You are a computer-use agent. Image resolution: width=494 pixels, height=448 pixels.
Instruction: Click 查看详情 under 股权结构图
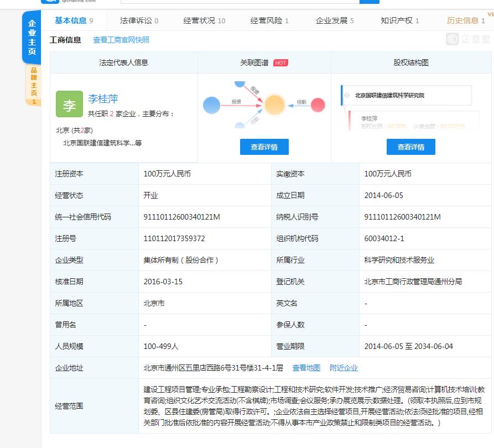(411, 147)
